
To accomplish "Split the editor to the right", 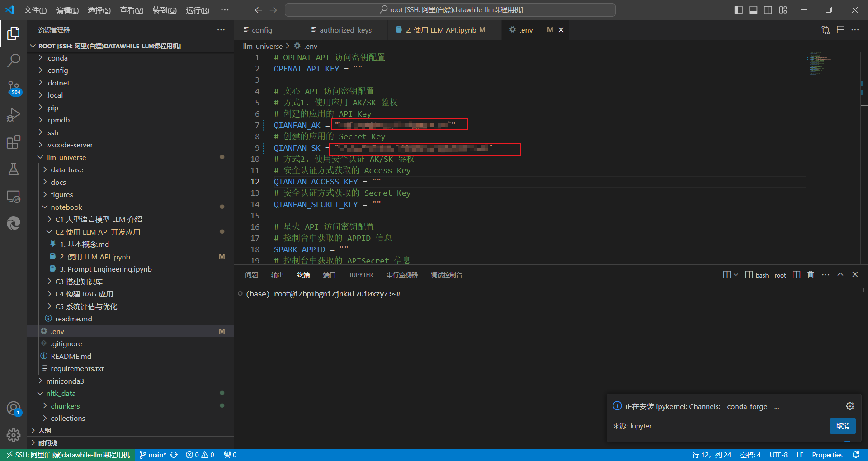I will [x=840, y=30].
